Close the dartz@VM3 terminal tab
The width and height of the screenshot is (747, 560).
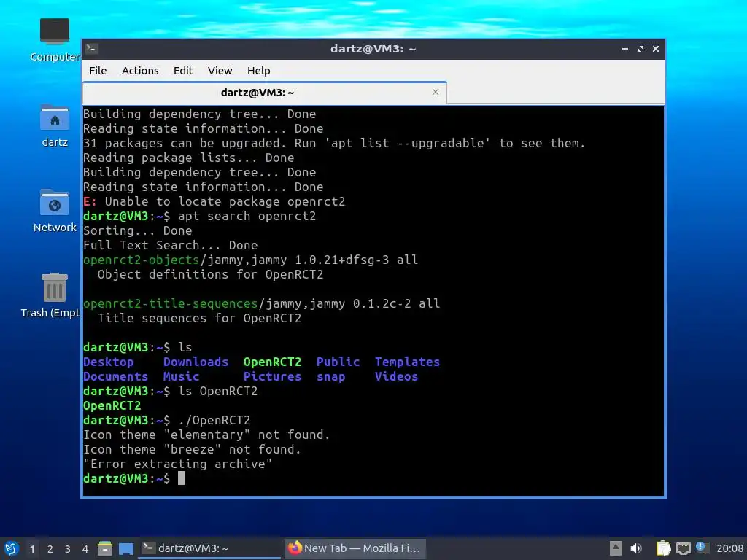(x=436, y=92)
